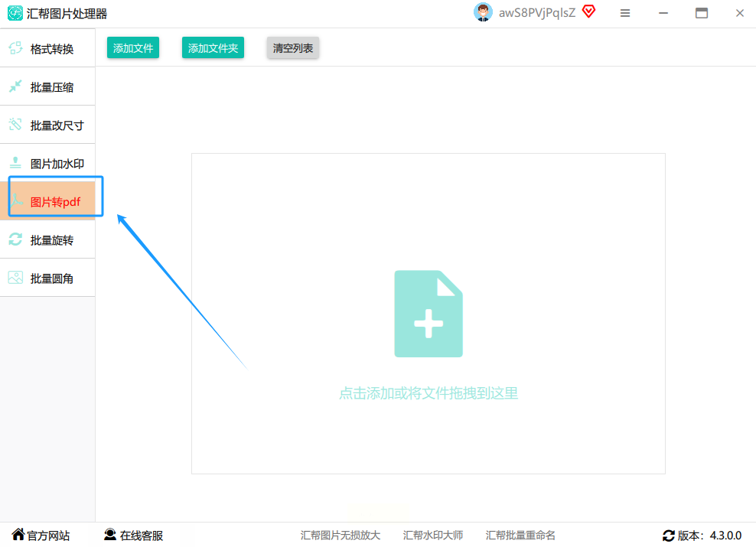Click the 添加文件 button
This screenshot has width=756, height=547.
point(133,47)
